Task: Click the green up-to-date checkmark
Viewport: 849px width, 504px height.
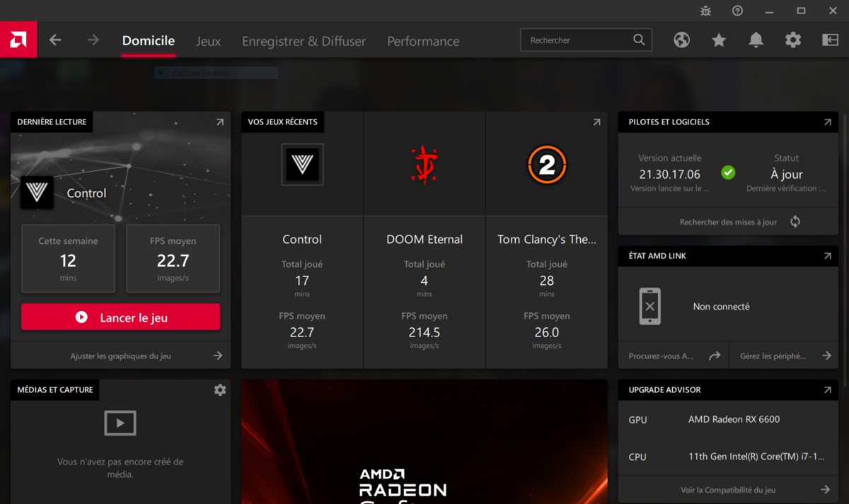Action: (728, 172)
